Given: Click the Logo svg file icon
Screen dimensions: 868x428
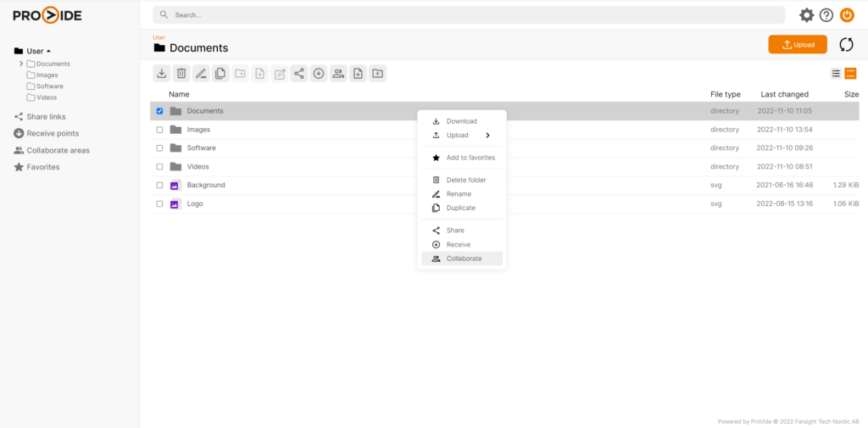Looking at the screenshot, I should point(175,203).
